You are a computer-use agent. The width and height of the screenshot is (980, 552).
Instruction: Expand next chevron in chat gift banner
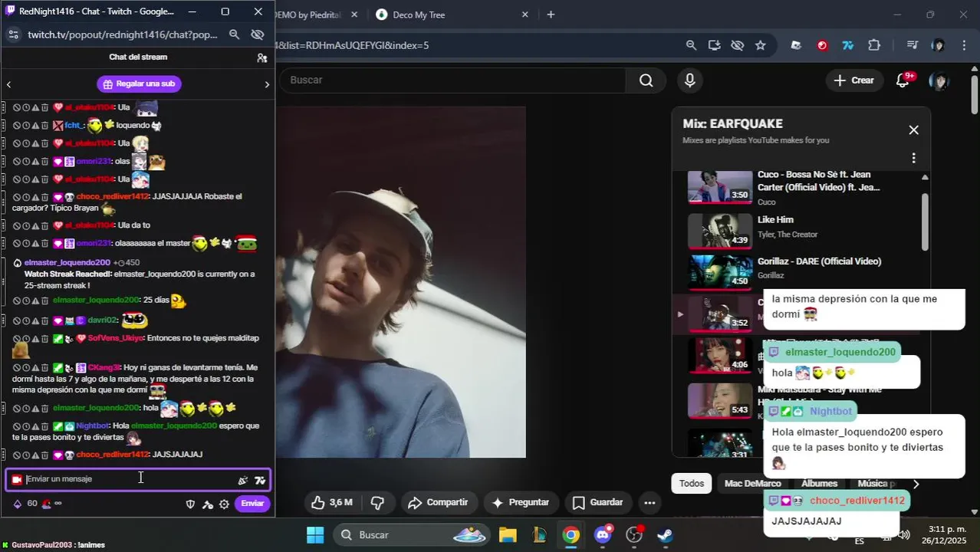[x=267, y=84]
